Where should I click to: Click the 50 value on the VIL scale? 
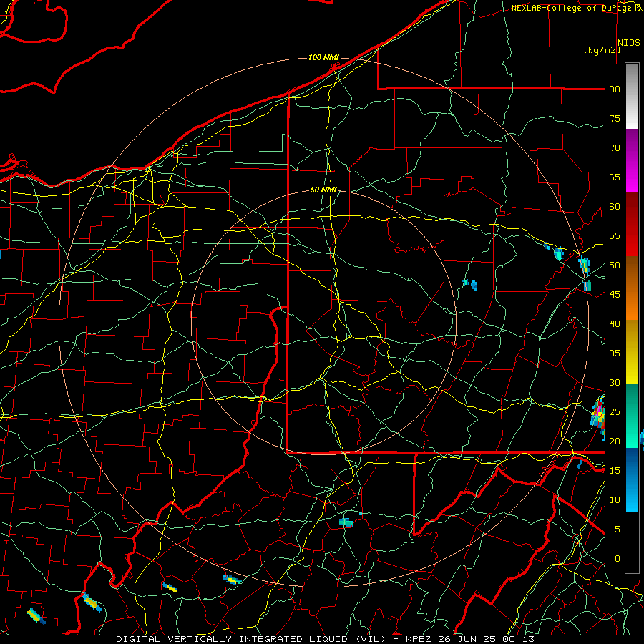pyautogui.click(x=615, y=265)
